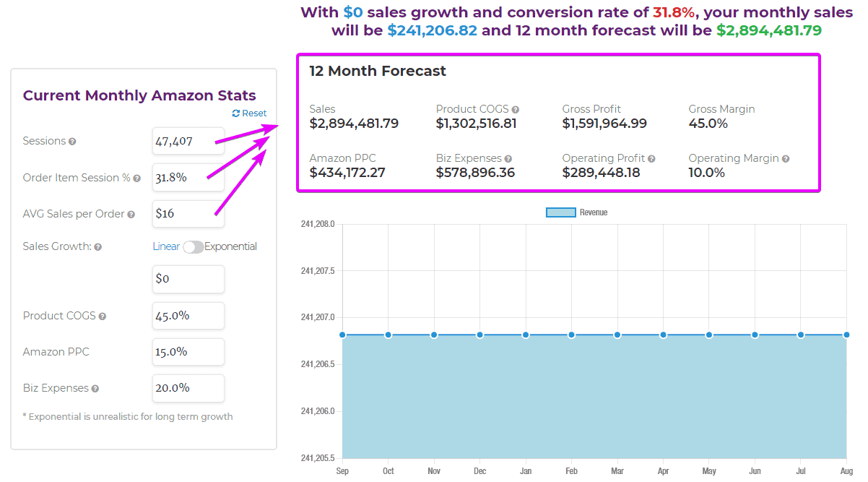The image size is (868, 482).
Task: Click the Sales Growth question mark icon
Action: [x=99, y=246]
